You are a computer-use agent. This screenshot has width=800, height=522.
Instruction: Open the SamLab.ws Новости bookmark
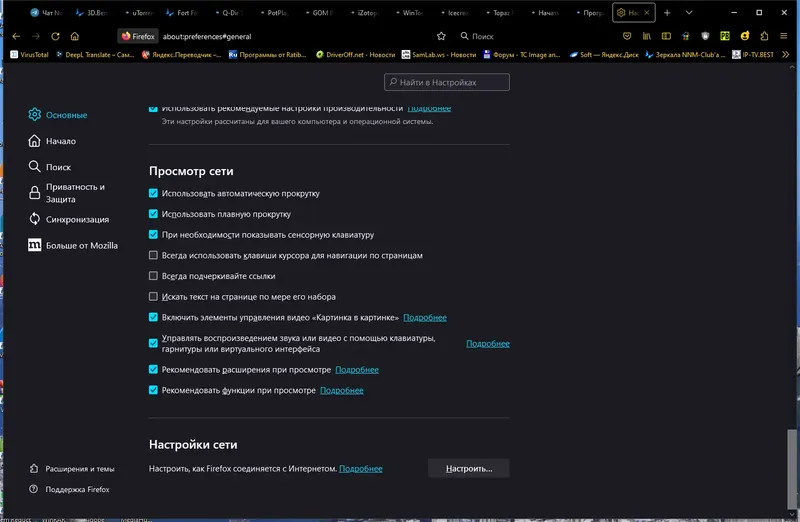pos(439,55)
